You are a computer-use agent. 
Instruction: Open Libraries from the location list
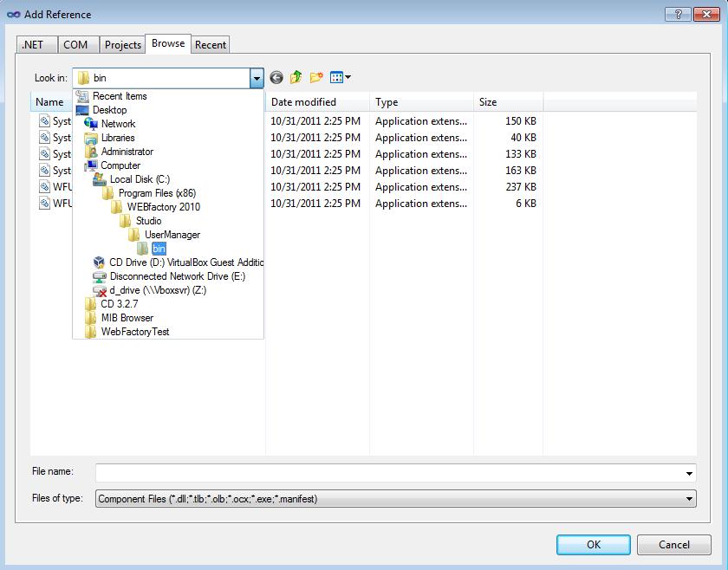(x=117, y=138)
